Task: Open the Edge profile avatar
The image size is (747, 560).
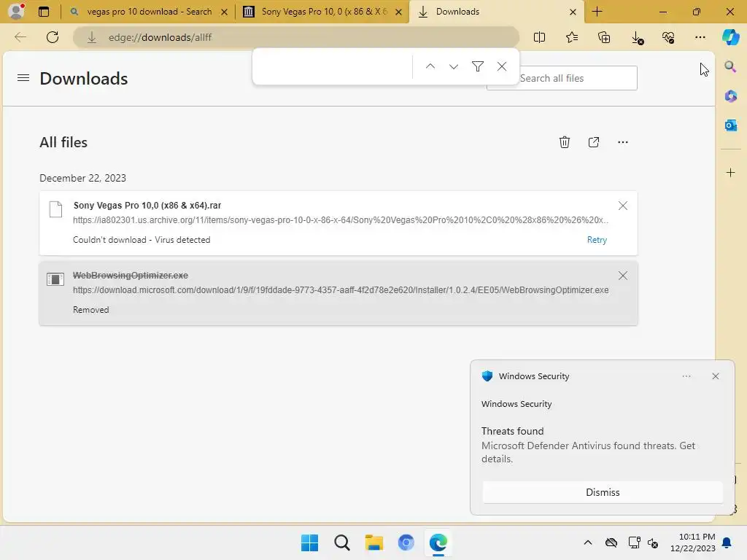Action: pos(16,12)
